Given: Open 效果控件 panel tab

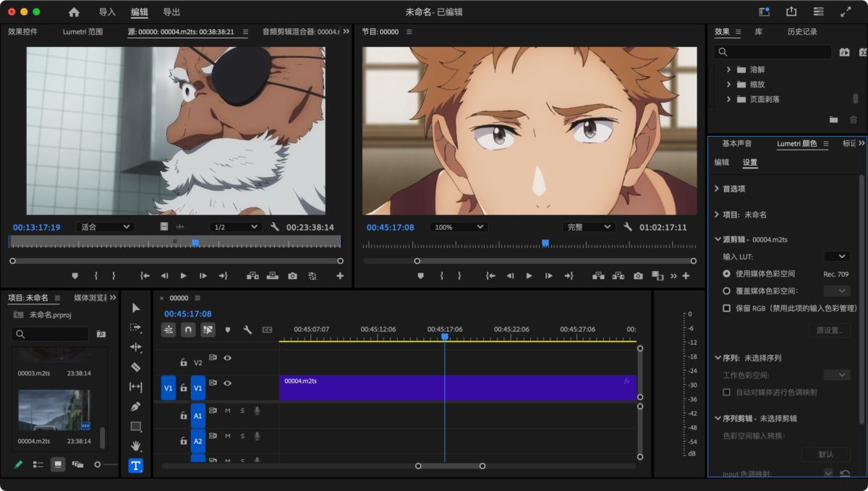Looking at the screenshot, I should [x=22, y=32].
